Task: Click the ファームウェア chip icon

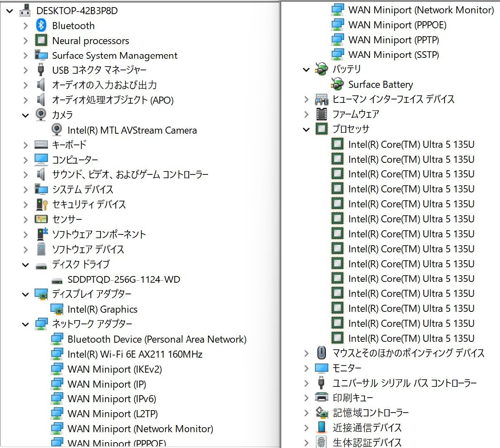Action: [321, 114]
